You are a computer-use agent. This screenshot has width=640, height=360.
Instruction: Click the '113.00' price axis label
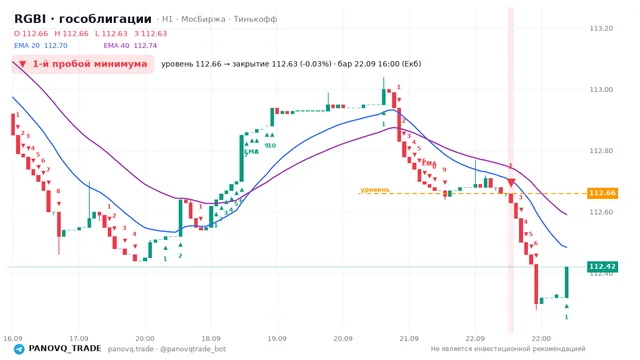(601, 90)
